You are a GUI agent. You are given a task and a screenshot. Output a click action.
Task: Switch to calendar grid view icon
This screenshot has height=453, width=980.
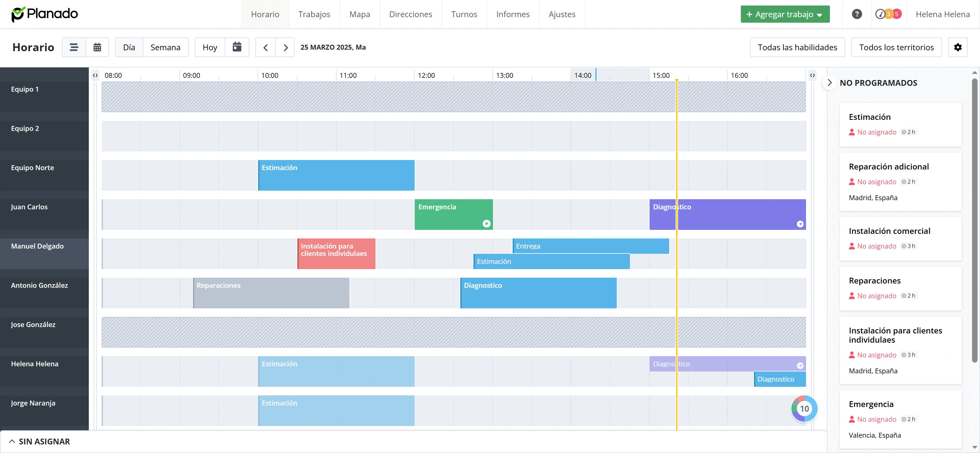tap(97, 47)
